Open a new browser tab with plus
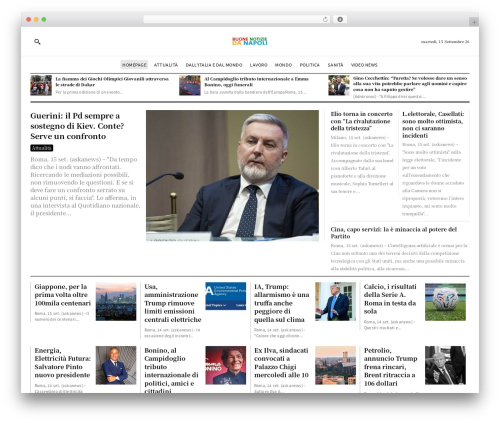 pos(474,22)
